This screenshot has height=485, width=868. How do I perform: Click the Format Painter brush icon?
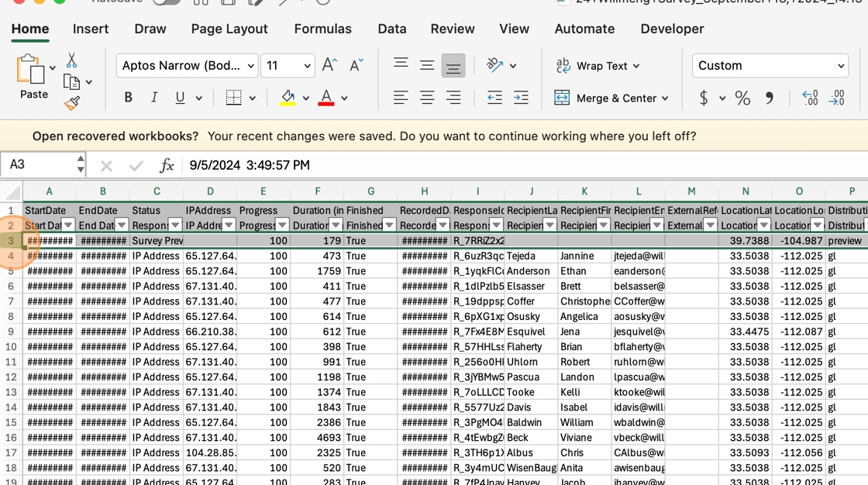point(72,103)
